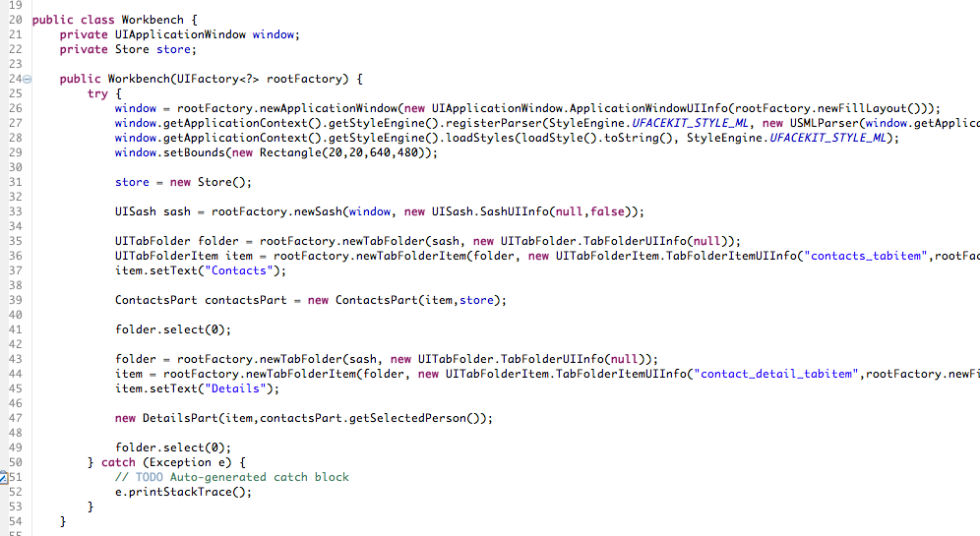The height and width of the screenshot is (536, 980).
Task: Click the try keyword
Action: (x=97, y=93)
